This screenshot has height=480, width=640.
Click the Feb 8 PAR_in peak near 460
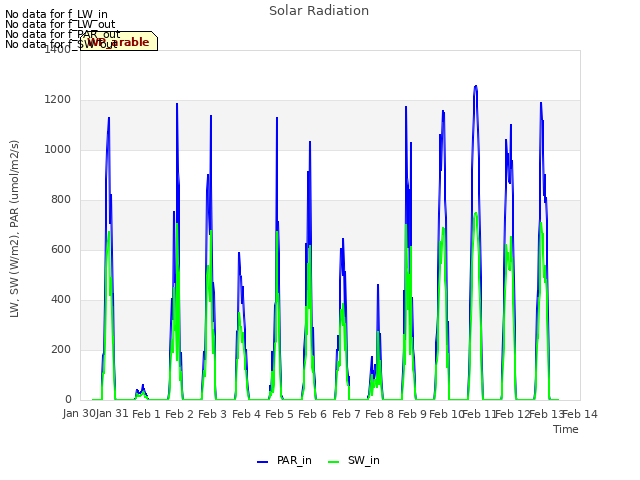click(378, 286)
